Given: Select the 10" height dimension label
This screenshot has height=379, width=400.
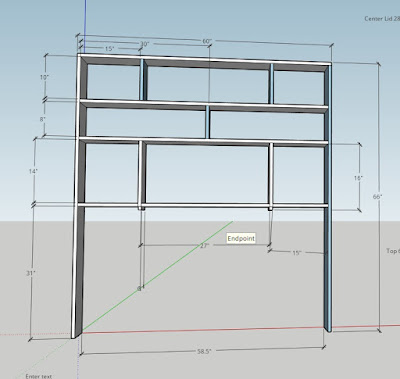Looking at the screenshot, I should pos(44,77).
